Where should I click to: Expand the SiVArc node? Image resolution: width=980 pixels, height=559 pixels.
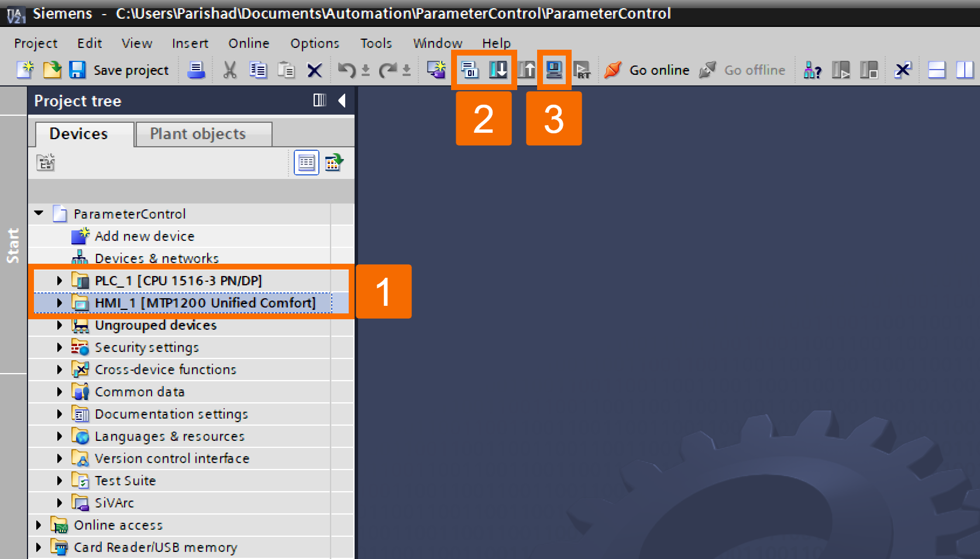point(59,503)
